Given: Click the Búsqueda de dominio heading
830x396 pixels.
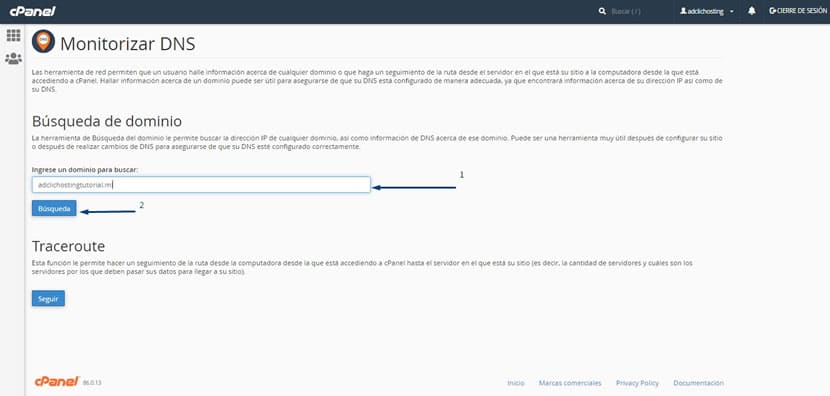Looking at the screenshot, I should [107, 121].
